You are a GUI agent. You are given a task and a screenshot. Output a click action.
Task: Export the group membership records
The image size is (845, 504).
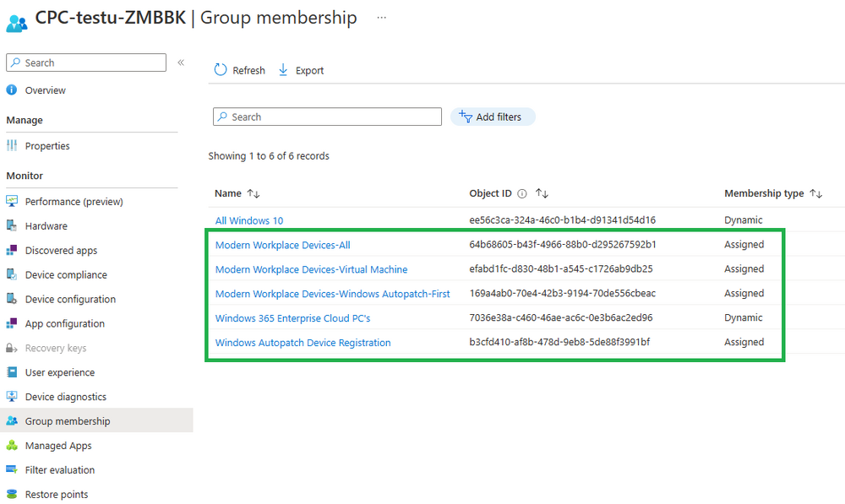pos(309,71)
